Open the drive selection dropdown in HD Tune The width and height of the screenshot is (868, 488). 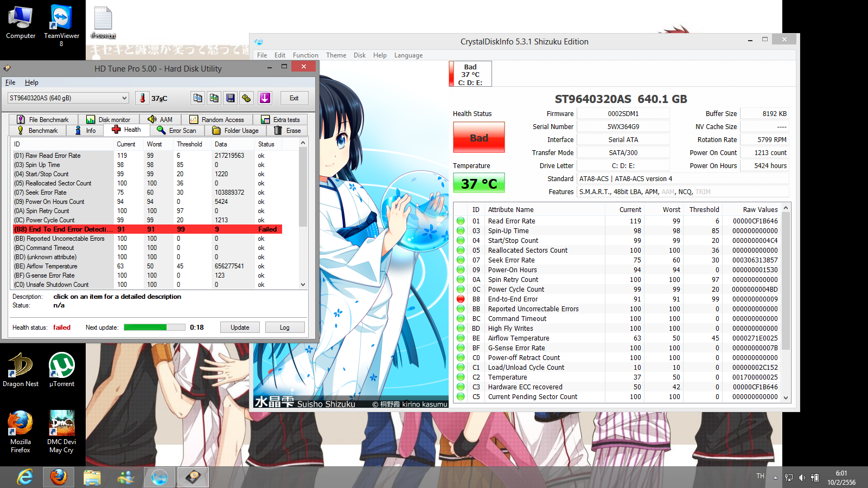(x=68, y=98)
